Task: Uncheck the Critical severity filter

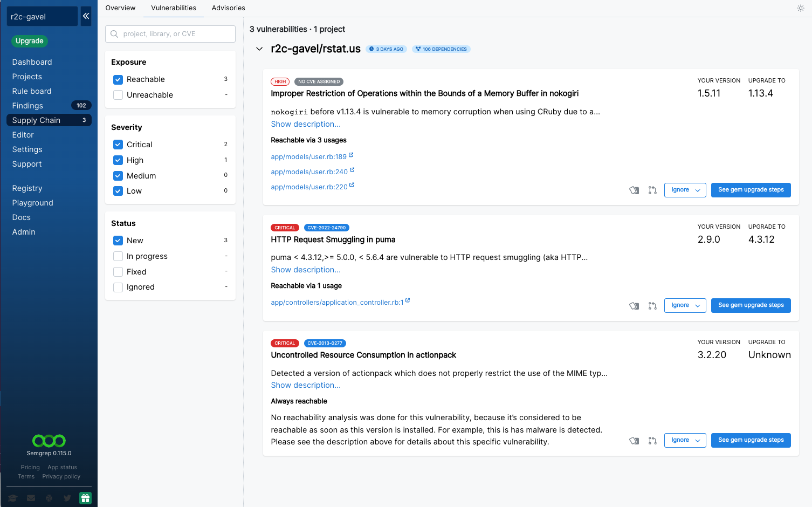Action: [x=118, y=145]
